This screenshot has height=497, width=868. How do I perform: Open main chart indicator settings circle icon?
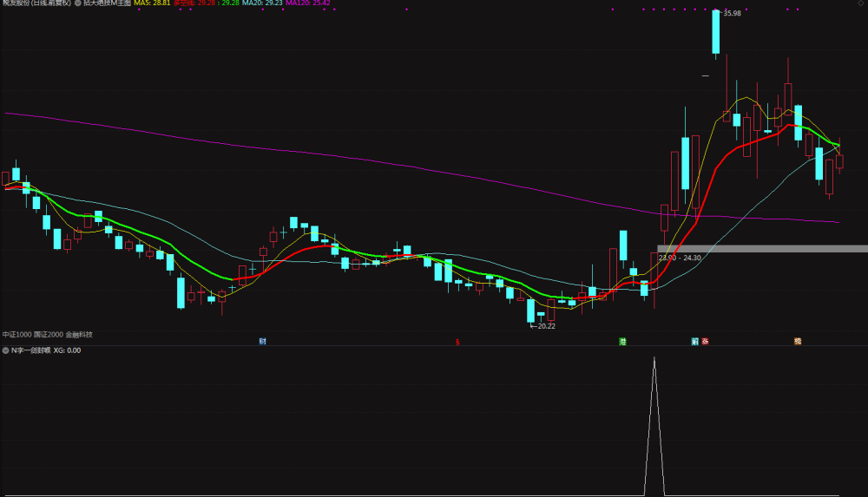point(78,3)
